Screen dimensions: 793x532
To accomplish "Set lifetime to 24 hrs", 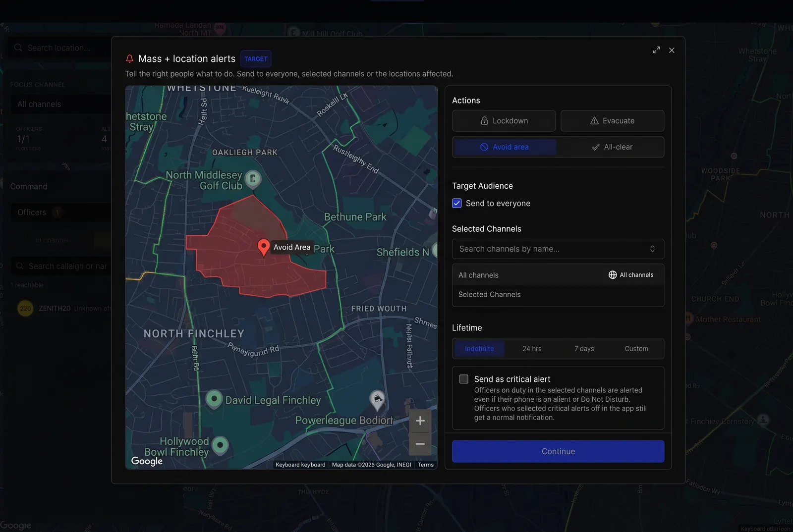I will [x=532, y=349].
